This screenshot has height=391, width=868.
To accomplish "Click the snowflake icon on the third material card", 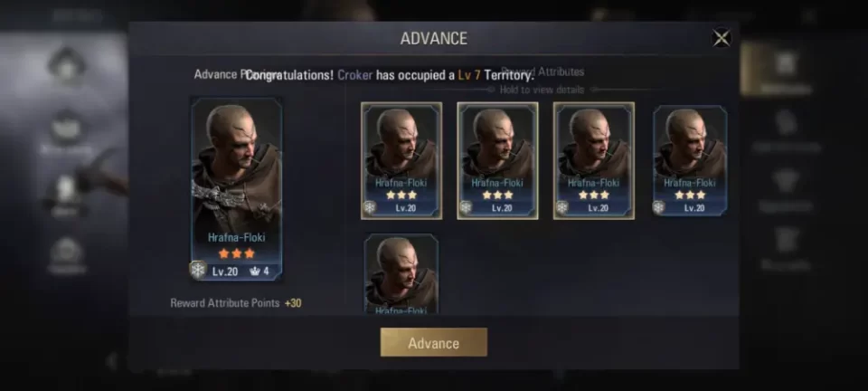I will [x=562, y=207].
